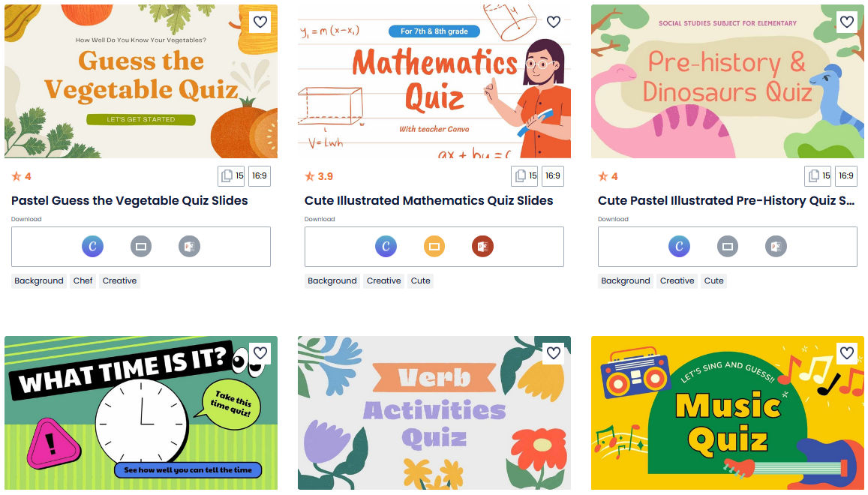Click Google Slides icon under Pre-History Quiz template
Viewport: 868px width, 495px height.
click(x=728, y=247)
